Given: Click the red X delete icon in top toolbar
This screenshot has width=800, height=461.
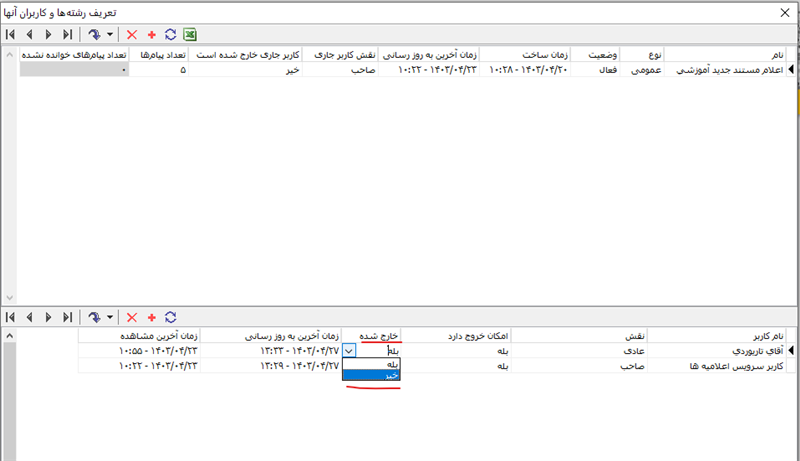Looking at the screenshot, I should (x=131, y=34).
